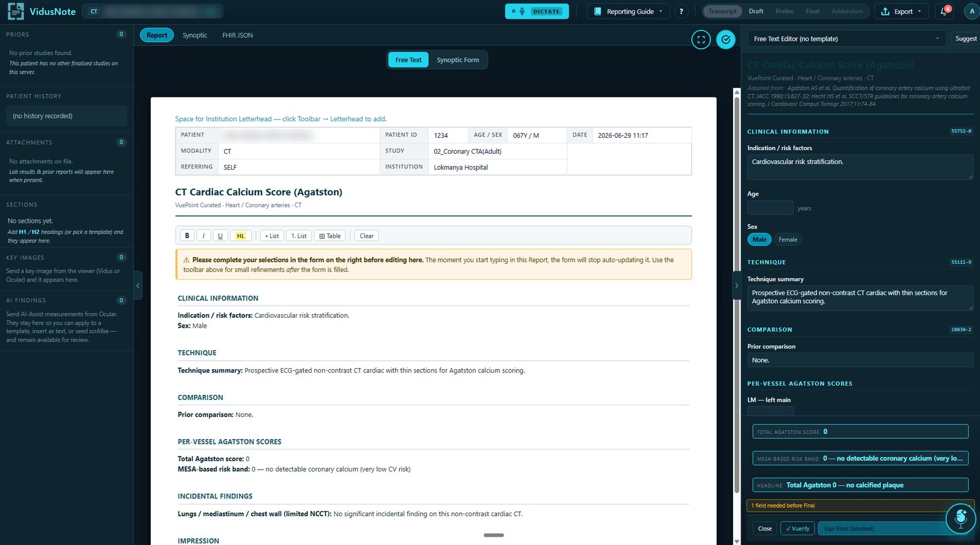Image resolution: width=980 pixels, height=545 pixels.
Task: Open the Synoptic tab
Action: click(x=195, y=35)
